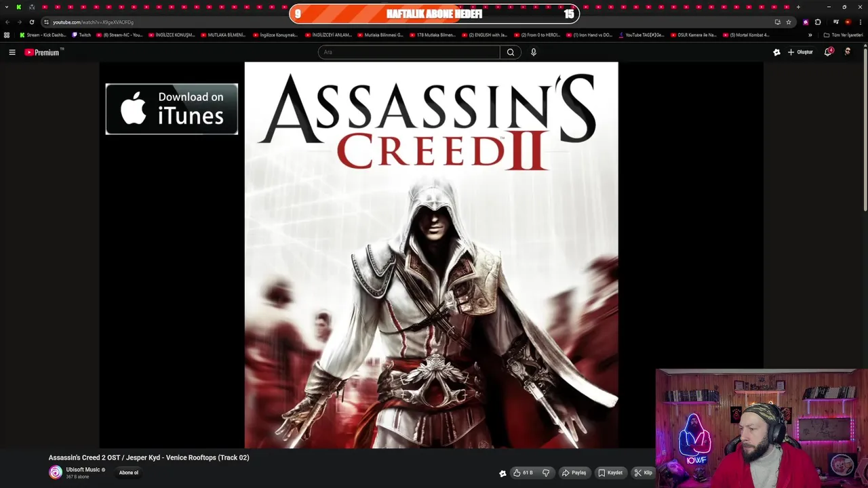Click the sparkle icon left of Oluştur
This screenshot has height=488, width=868.
click(x=776, y=52)
